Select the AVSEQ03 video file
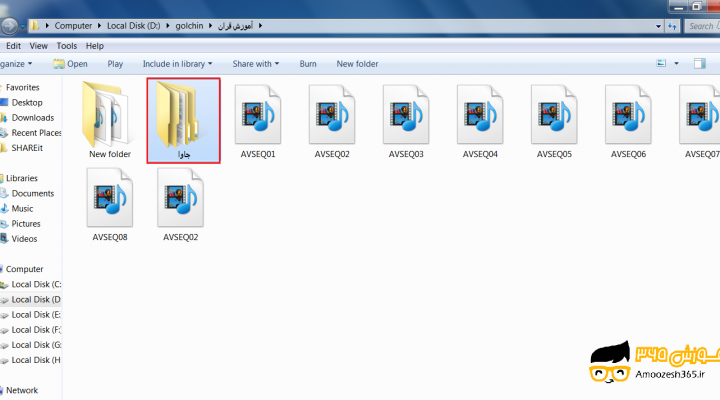 (406, 121)
